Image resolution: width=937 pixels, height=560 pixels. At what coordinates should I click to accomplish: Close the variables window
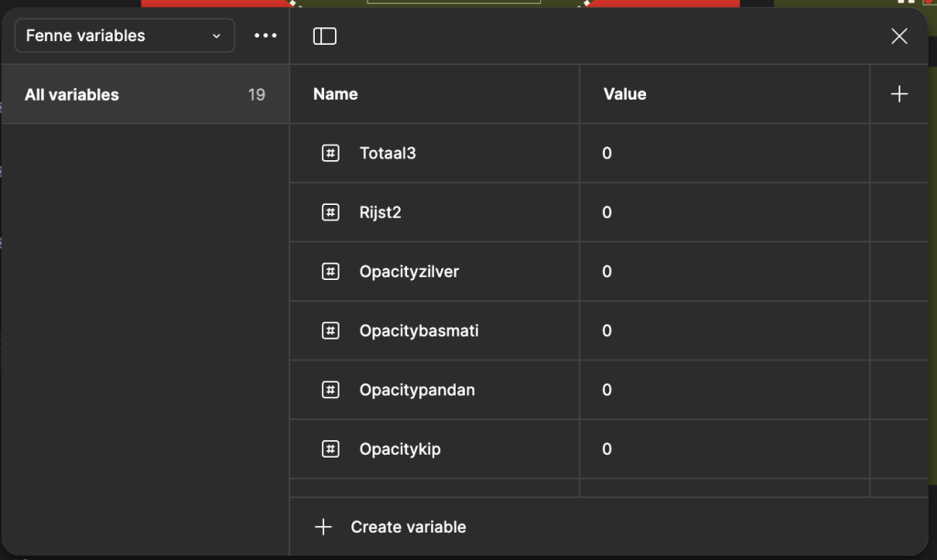coord(899,36)
